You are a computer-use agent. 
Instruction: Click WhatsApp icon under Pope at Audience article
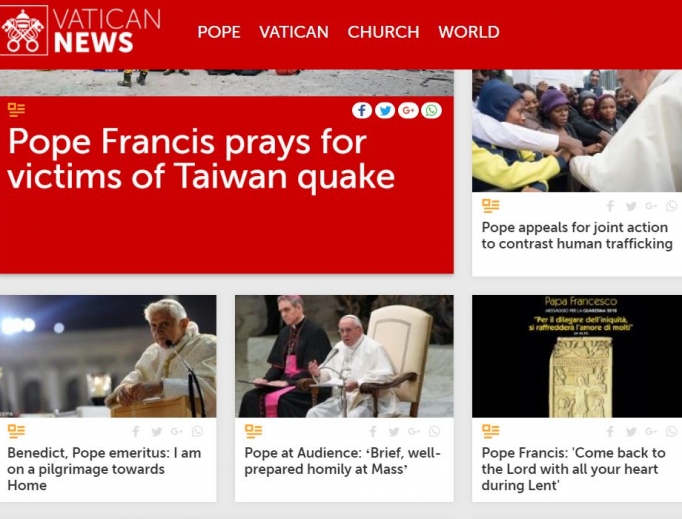point(434,432)
